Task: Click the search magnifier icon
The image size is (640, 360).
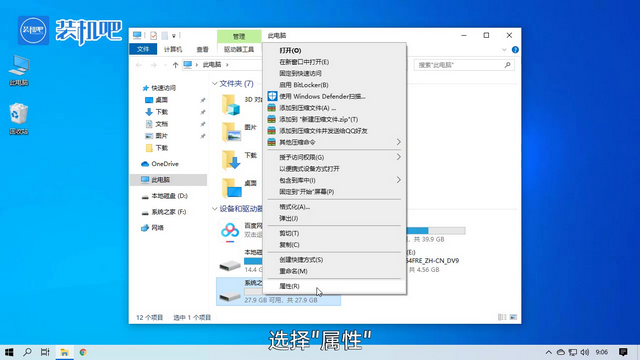Action: pos(507,65)
